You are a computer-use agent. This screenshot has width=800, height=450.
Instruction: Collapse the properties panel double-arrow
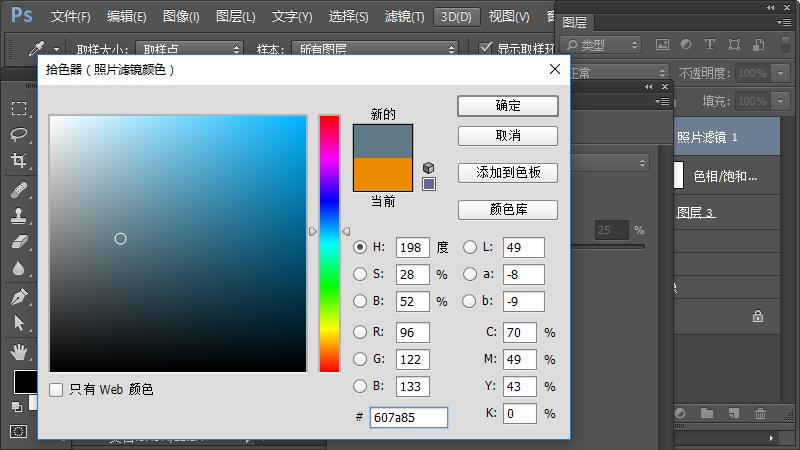coord(648,87)
